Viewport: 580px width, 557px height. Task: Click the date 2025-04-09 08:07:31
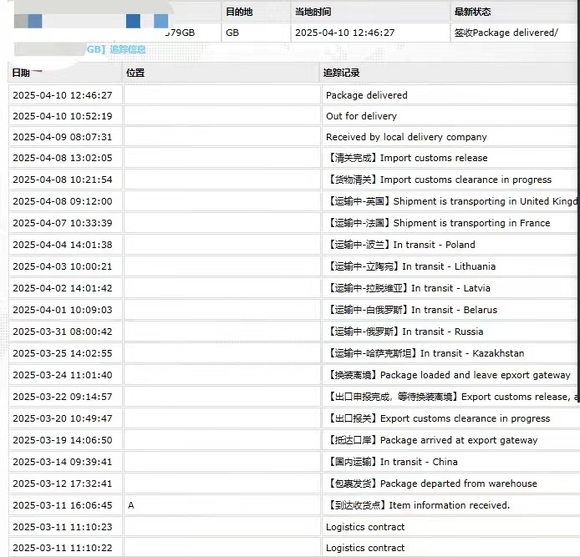pos(62,137)
